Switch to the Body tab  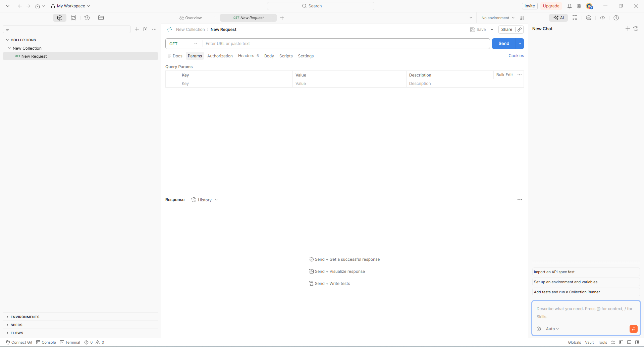click(269, 56)
